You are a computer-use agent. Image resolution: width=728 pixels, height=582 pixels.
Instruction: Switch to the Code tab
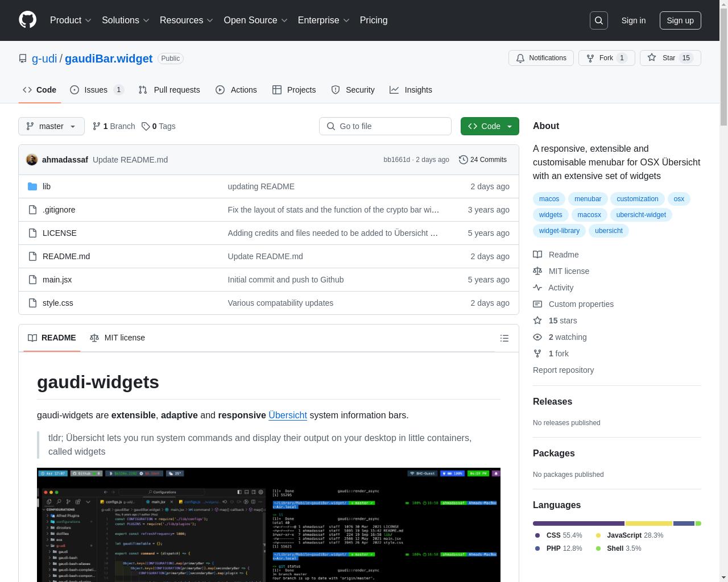[x=39, y=90]
